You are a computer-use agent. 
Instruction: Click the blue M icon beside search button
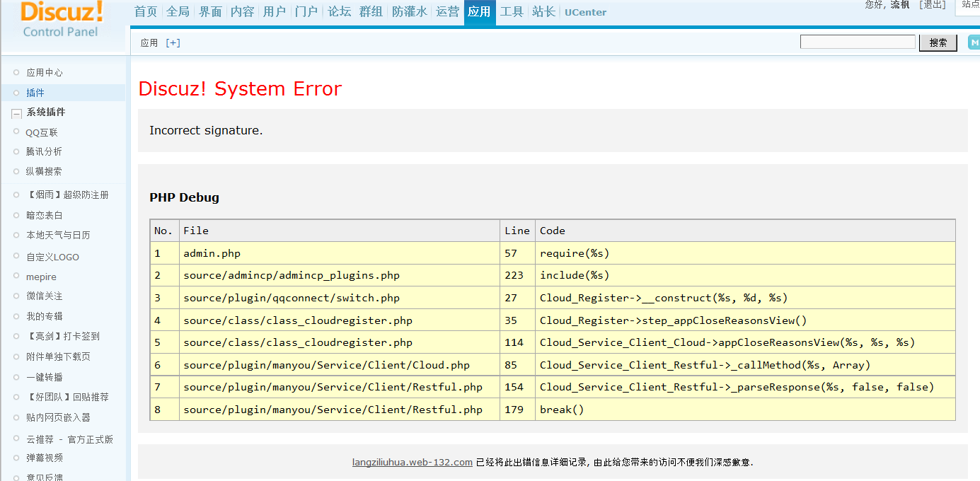click(x=974, y=42)
